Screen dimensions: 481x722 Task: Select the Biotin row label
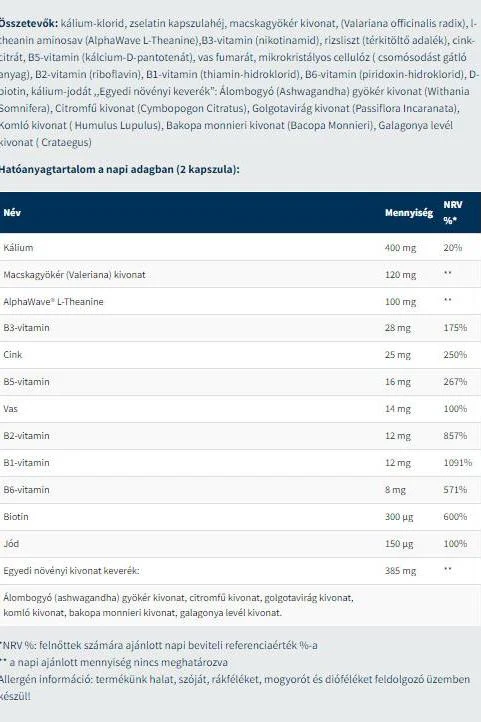tap(16, 517)
